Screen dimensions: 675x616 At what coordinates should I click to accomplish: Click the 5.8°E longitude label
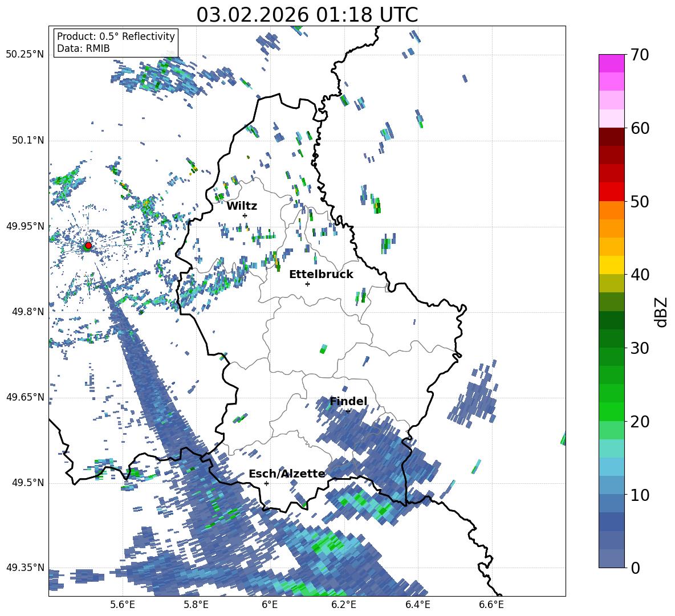196,605
